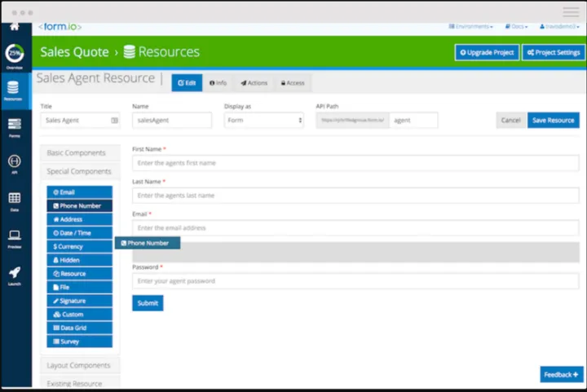Open the Overview progress icon in sidebar
Viewport: 587px width, 392px height.
click(15, 55)
